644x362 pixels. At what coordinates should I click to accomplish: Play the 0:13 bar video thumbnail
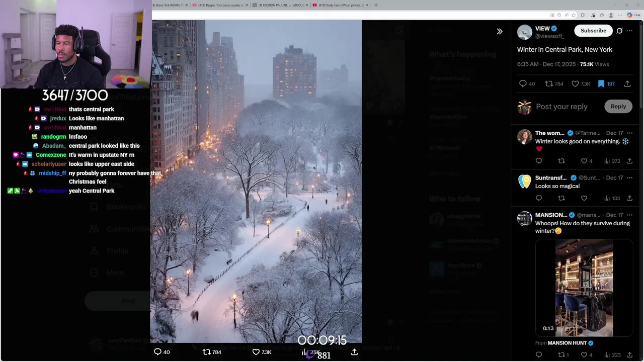click(x=584, y=288)
